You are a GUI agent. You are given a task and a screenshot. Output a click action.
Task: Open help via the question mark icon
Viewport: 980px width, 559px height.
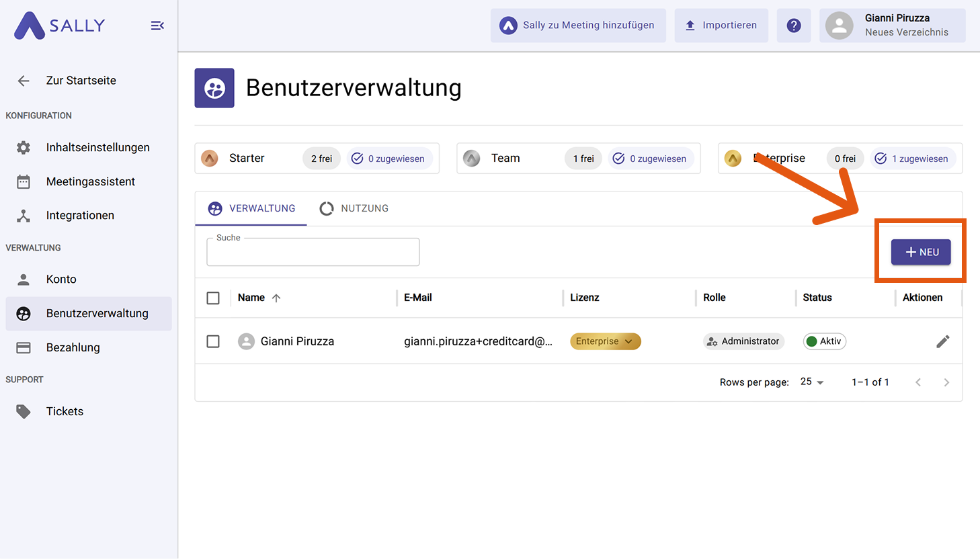794,26
